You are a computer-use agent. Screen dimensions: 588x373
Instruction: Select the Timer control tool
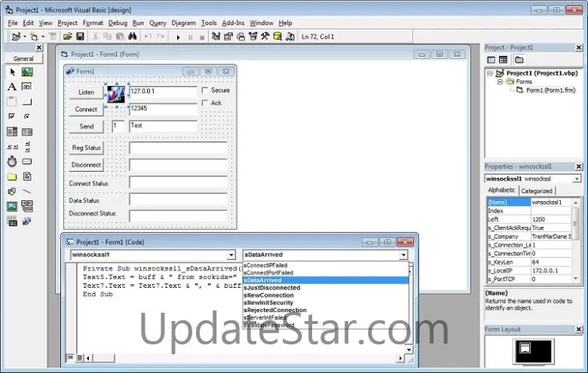coord(12,161)
